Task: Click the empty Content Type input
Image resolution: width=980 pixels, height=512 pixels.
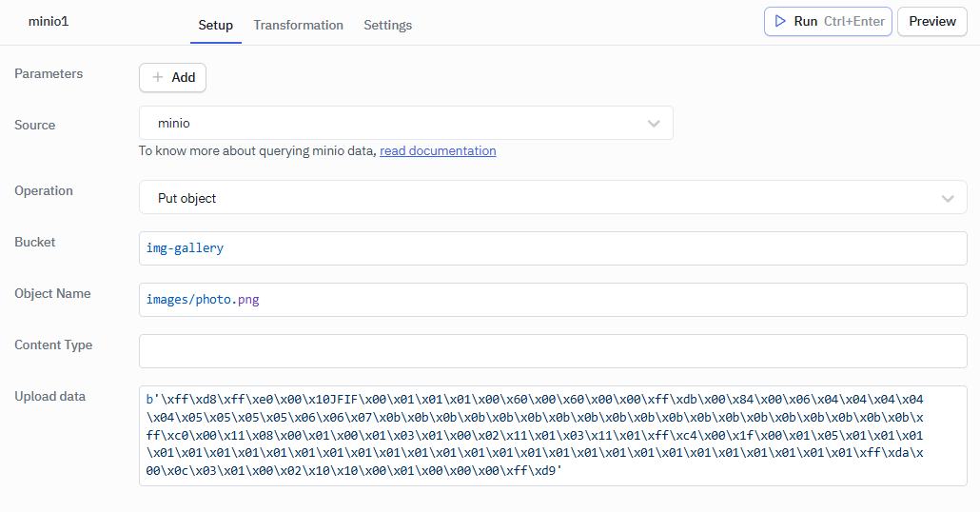Action: tap(552, 351)
